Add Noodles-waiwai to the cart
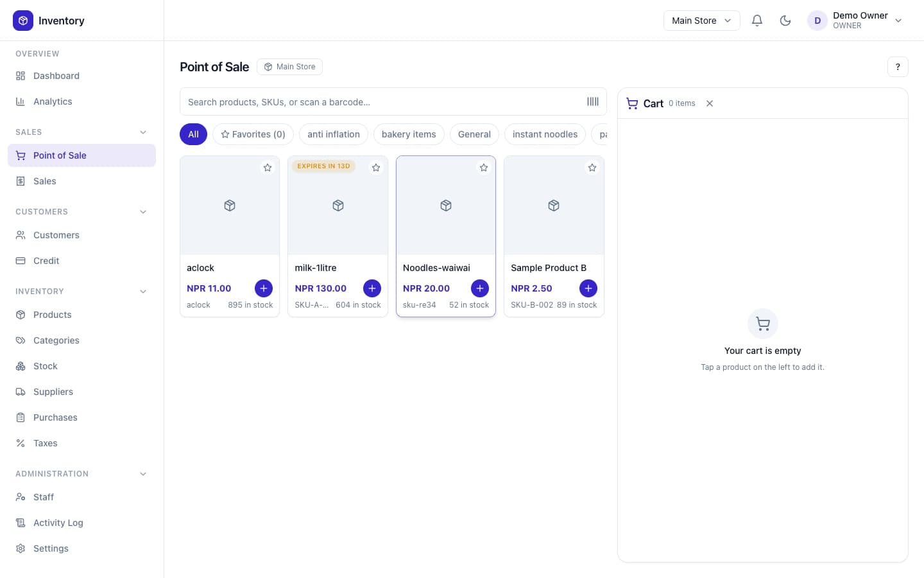The width and height of the screenshot is (924, 578). (x=480, y=288)
